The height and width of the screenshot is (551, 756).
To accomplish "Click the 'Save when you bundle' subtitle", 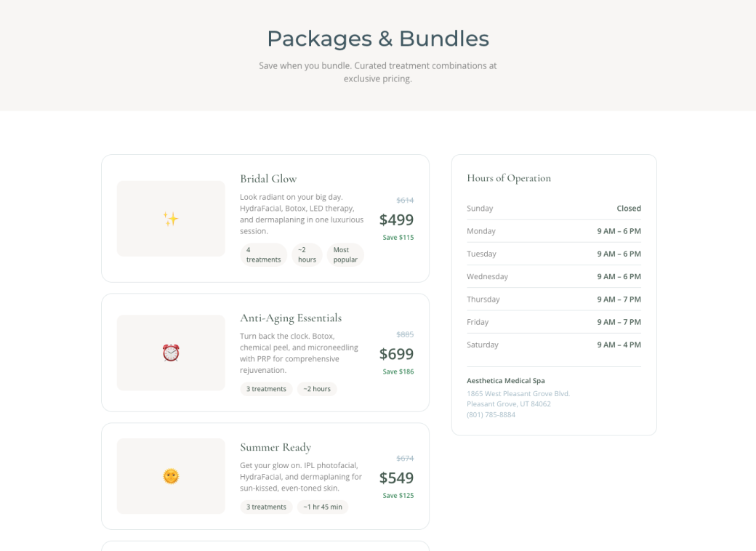I will click(377, 72).
